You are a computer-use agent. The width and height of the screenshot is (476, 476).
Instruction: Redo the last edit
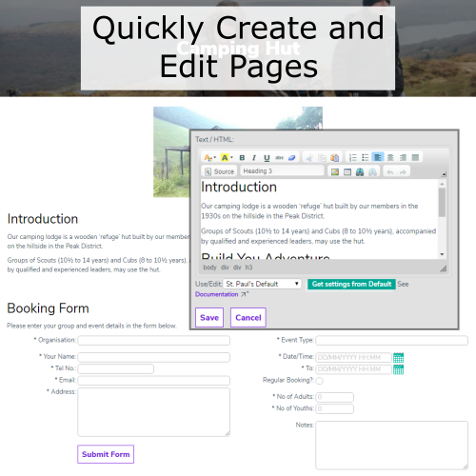(403, 172)
